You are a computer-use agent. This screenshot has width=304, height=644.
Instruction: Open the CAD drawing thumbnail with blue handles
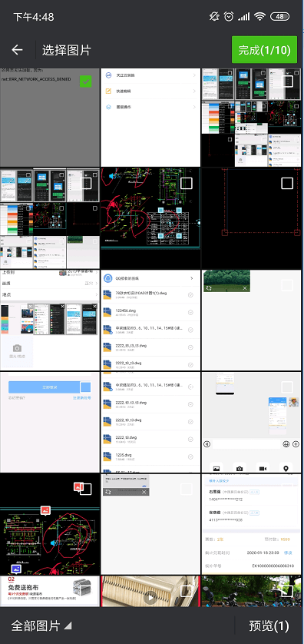[150, 218]
